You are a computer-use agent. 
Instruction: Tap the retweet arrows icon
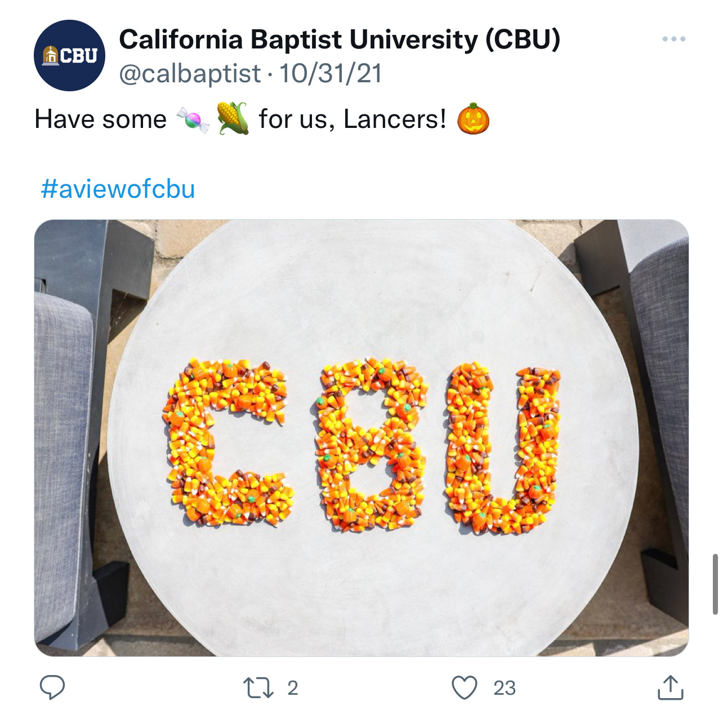(258, 687)
